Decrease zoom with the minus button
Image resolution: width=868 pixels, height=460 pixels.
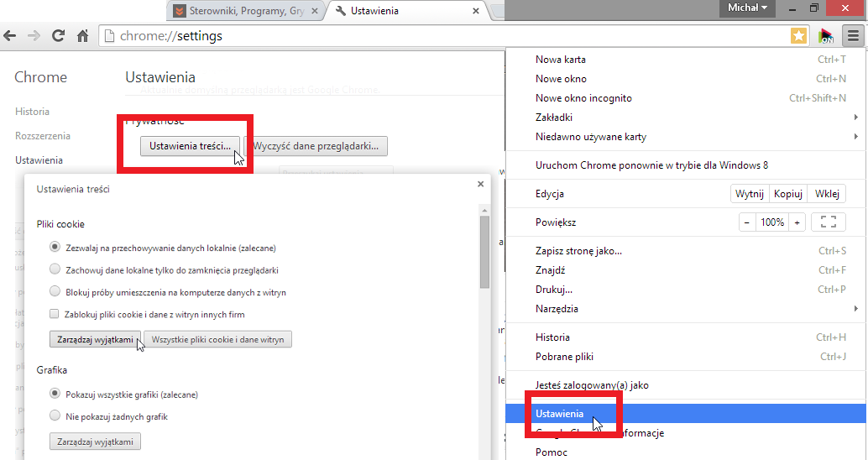coord(747,222)
